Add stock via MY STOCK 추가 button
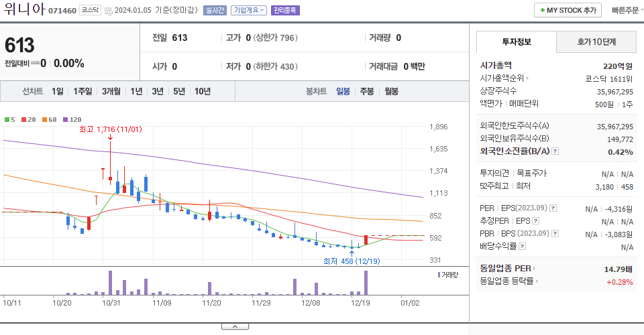 click(568, 10)
